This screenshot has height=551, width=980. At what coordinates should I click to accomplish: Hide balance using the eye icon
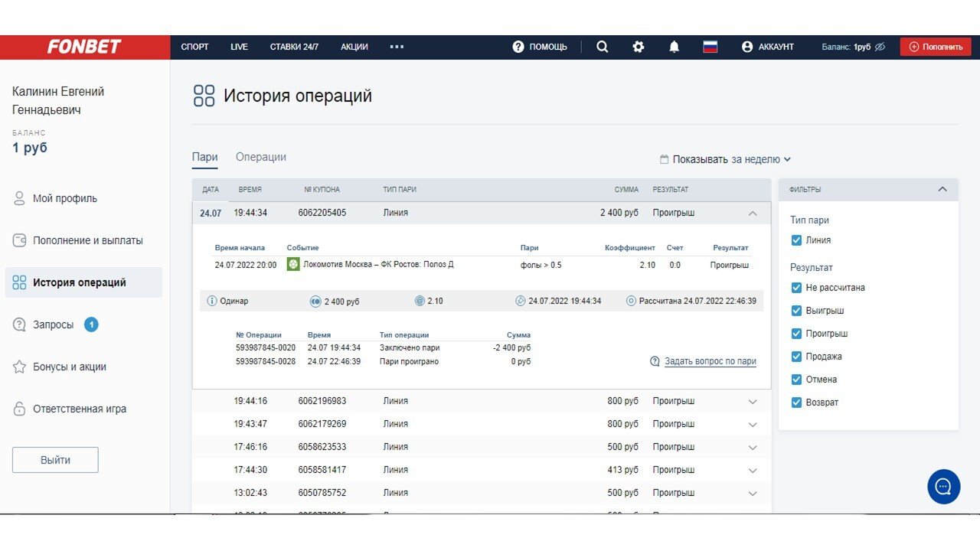880,47
